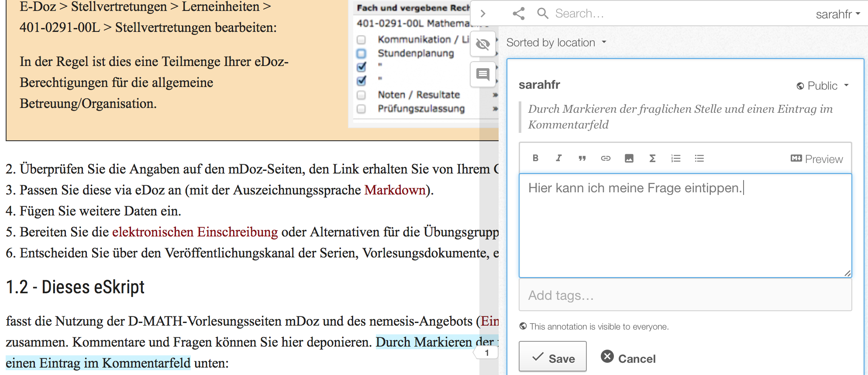This screenshot has width=868, height=375.
Task: Apply italic formatting in the editor toolbar
Action: 558,158
